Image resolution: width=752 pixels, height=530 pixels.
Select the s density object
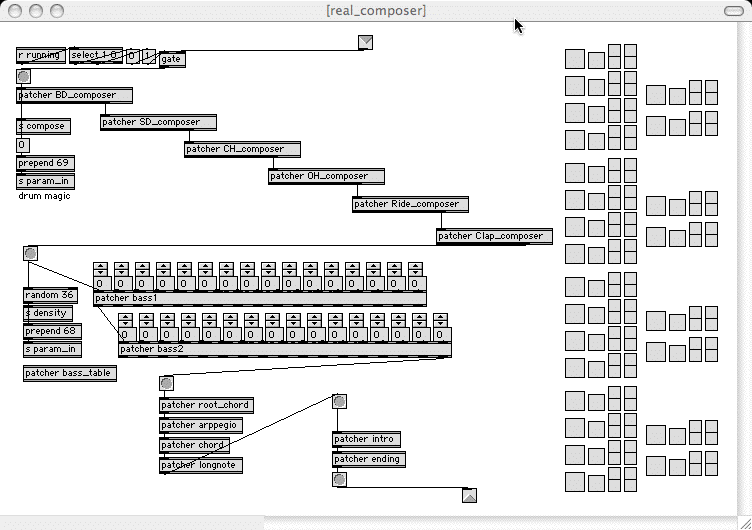(48, 313)
